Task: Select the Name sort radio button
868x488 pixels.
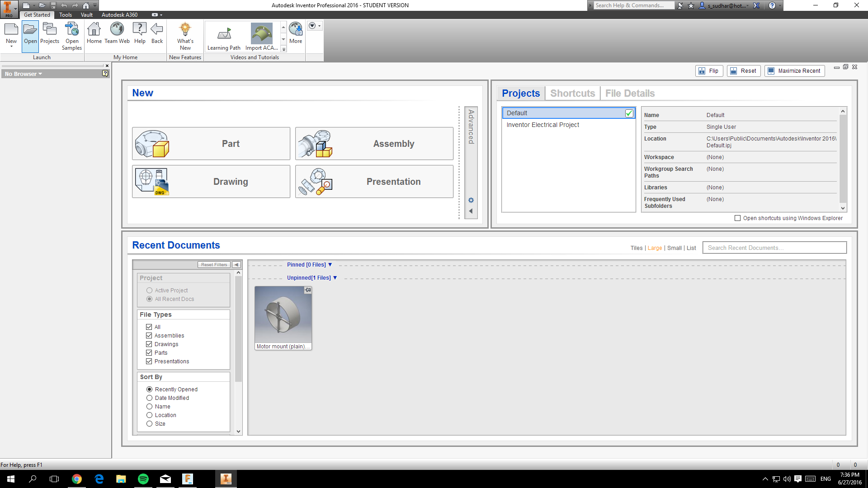Action: [149, 407]
